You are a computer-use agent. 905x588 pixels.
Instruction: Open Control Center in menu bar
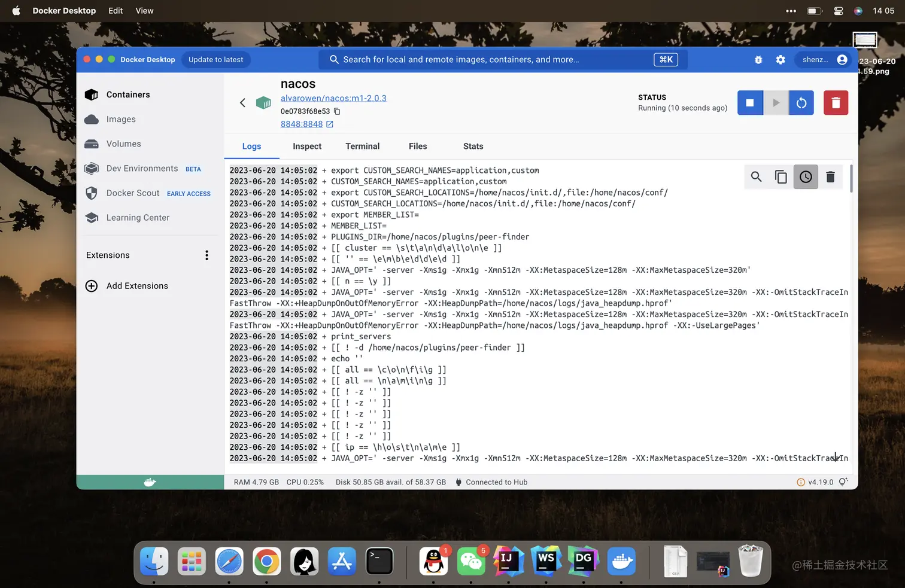[x=838, y=11]
